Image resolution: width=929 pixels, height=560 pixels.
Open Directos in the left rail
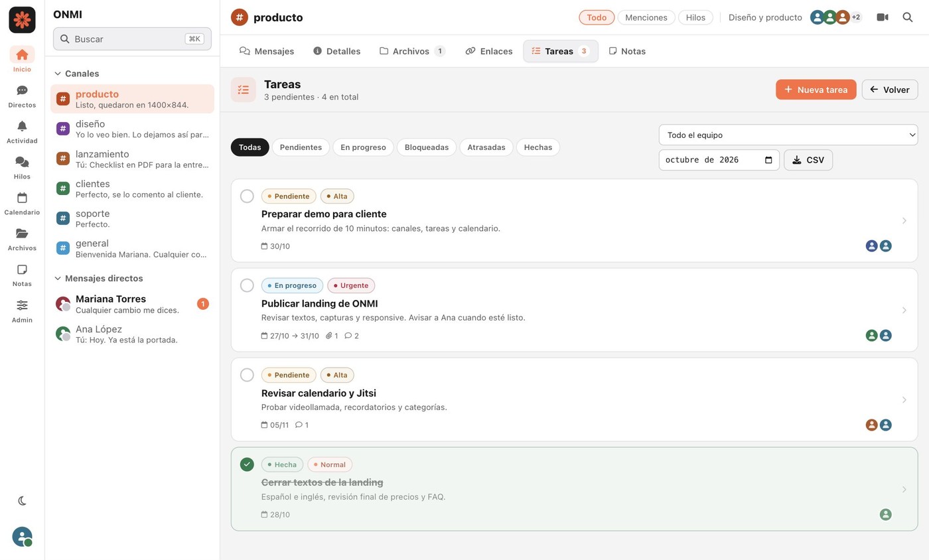22,96
